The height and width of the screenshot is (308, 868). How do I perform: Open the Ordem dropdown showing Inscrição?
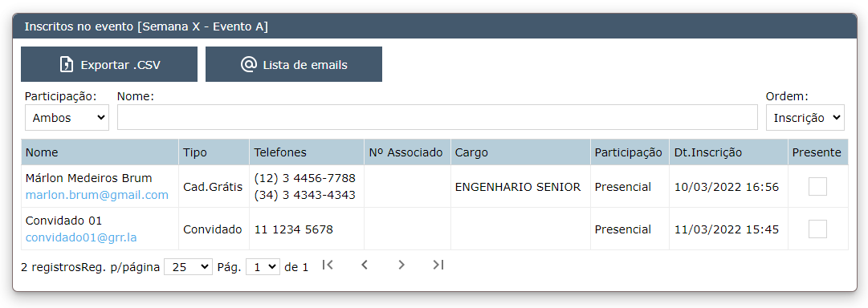pos(805,118)
